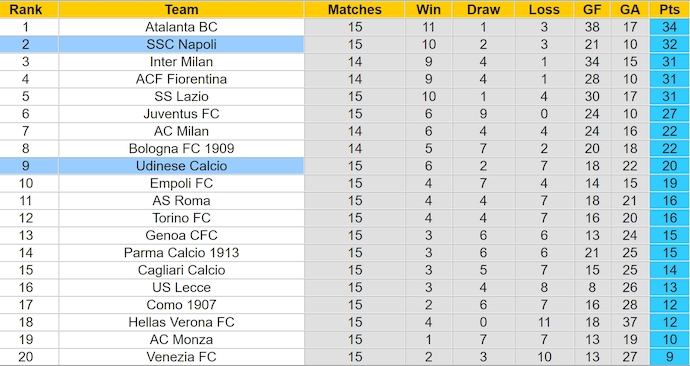
Task: Click the Juventus FC team name
Action: [x=181, y=114]
